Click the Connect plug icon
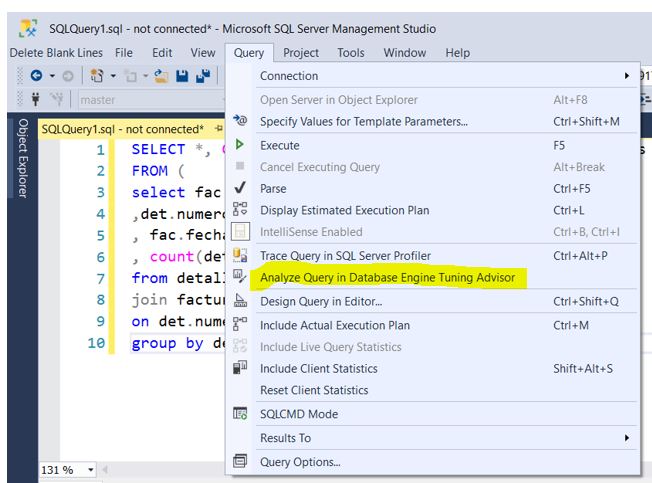Viewport: 652px width, 483px height. [x=36, y=99]
